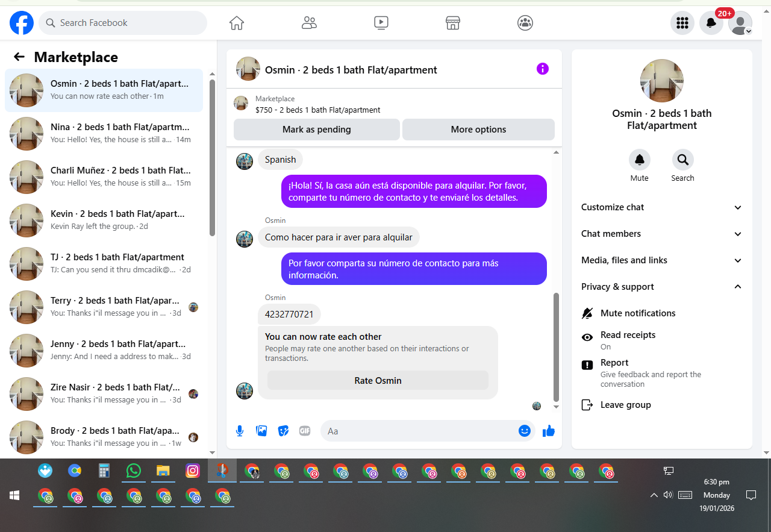
Task: Click the Facebook logo
Action: 22,23
